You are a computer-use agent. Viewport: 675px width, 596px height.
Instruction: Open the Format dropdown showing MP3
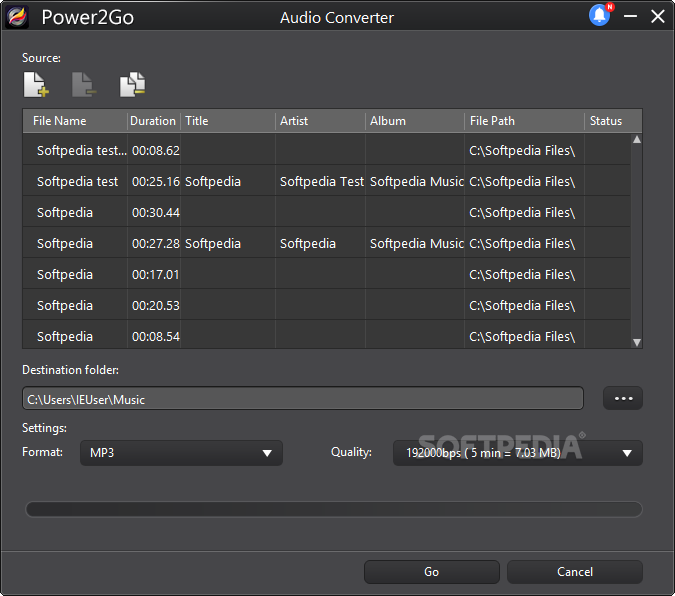(181, 453)
